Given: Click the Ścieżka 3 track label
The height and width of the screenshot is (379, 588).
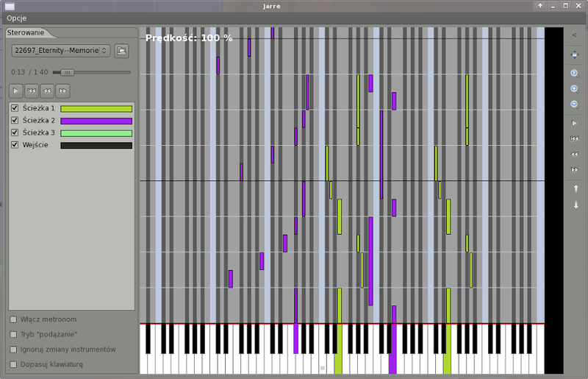Looking at the screenshot, I should click(x=39, y=132).
